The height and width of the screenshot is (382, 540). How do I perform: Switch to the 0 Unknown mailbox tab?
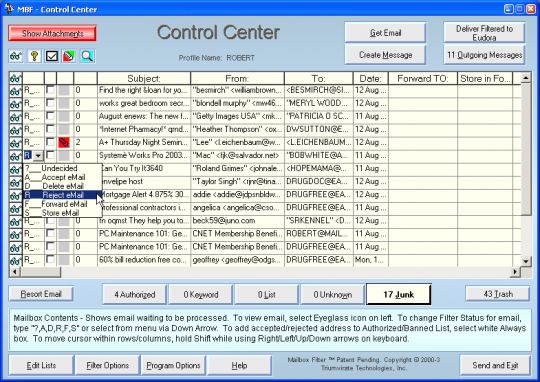(x=332, y=295)
